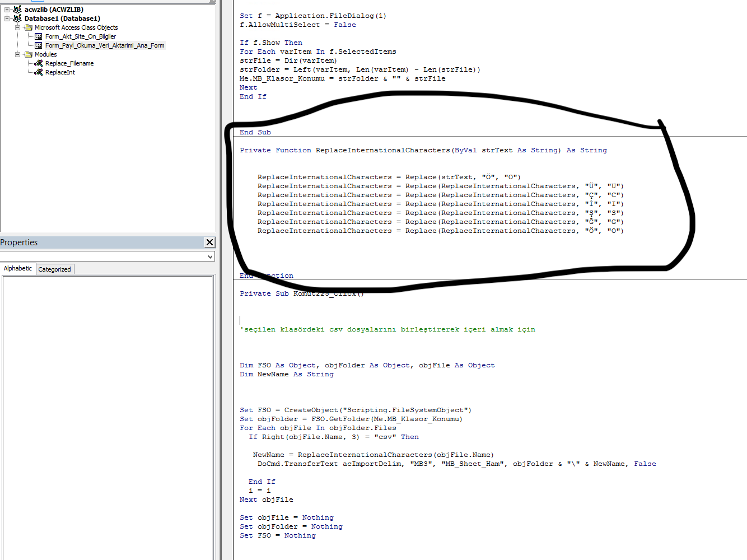Click the 'strFile = Dir(varItem)' line
This screenshot has width=747, height=560.
point(288,60)
